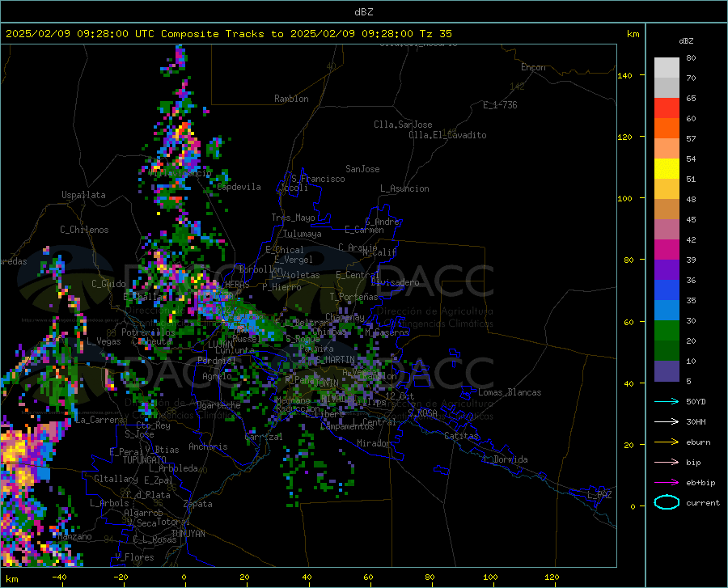Click the E_1-736 map label
This screenshot has height=588, width=728.
click(x=500, y=105)
